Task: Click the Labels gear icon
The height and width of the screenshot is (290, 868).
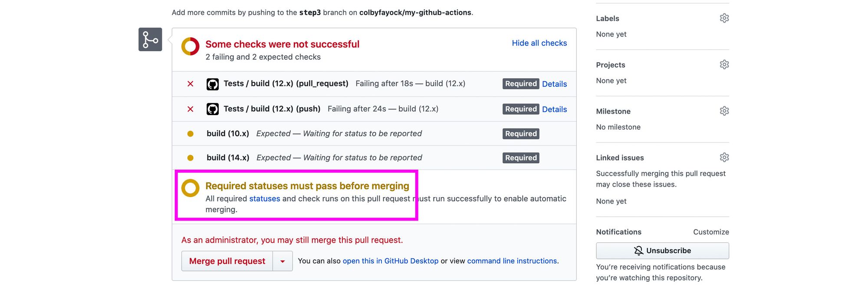Action: (x=724, y=18)
